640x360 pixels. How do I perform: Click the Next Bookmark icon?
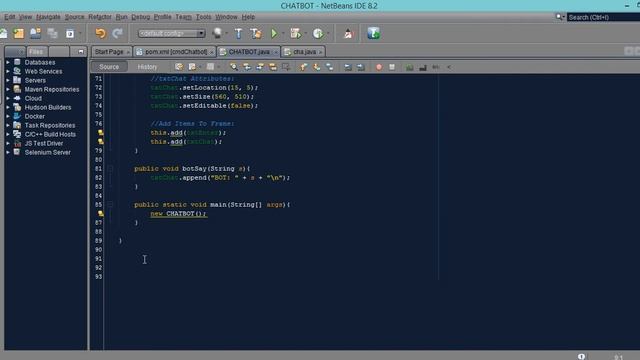pos(316,67)
